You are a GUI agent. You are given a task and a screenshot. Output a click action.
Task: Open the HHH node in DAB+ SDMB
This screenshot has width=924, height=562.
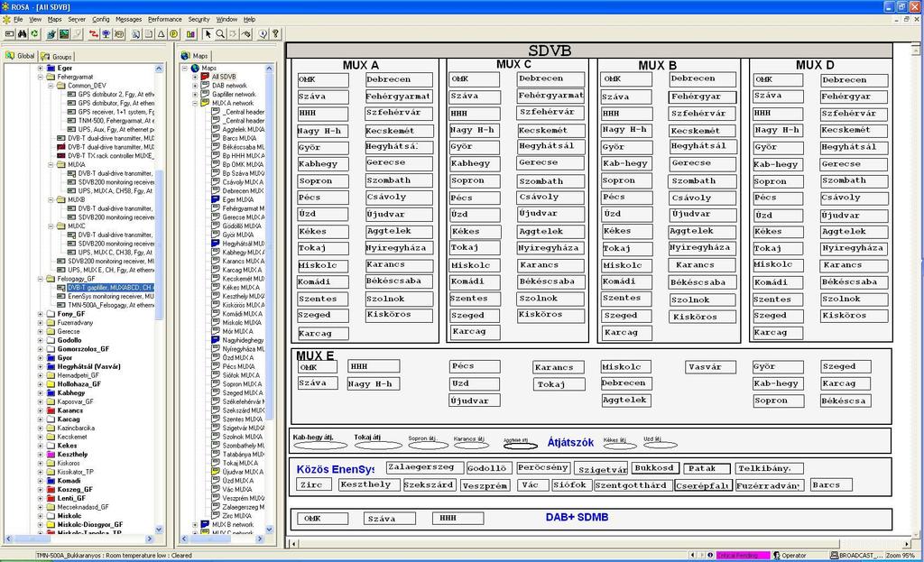(457, 519)
